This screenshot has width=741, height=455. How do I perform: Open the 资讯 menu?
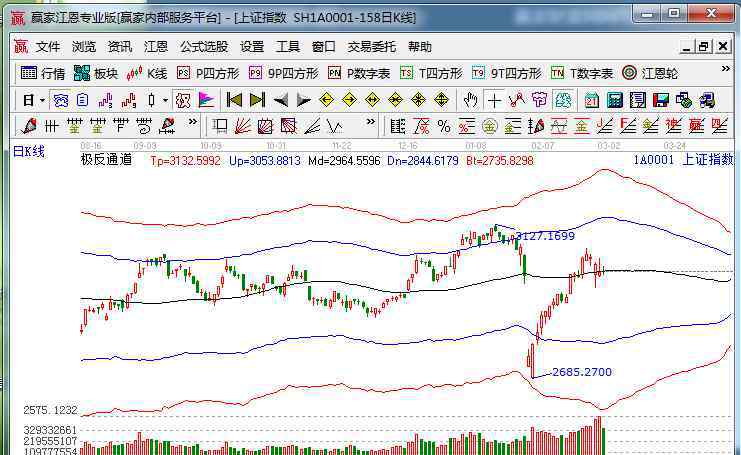(120, 47)
